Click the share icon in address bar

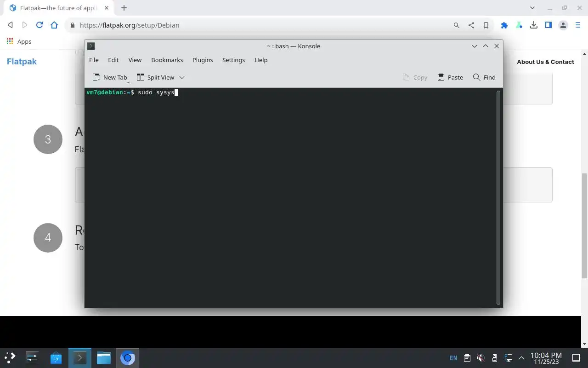click(x=471, y=25)
